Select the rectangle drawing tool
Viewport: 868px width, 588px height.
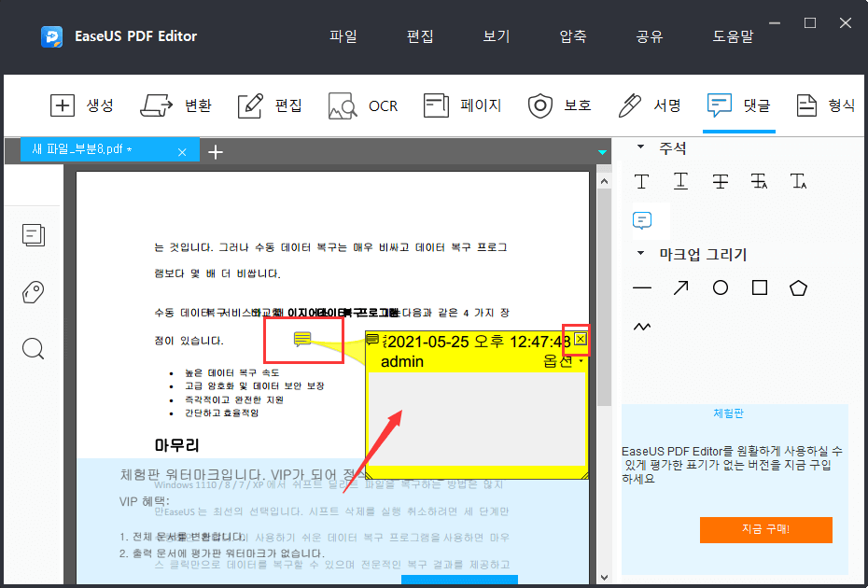click(x=759, y=287)
